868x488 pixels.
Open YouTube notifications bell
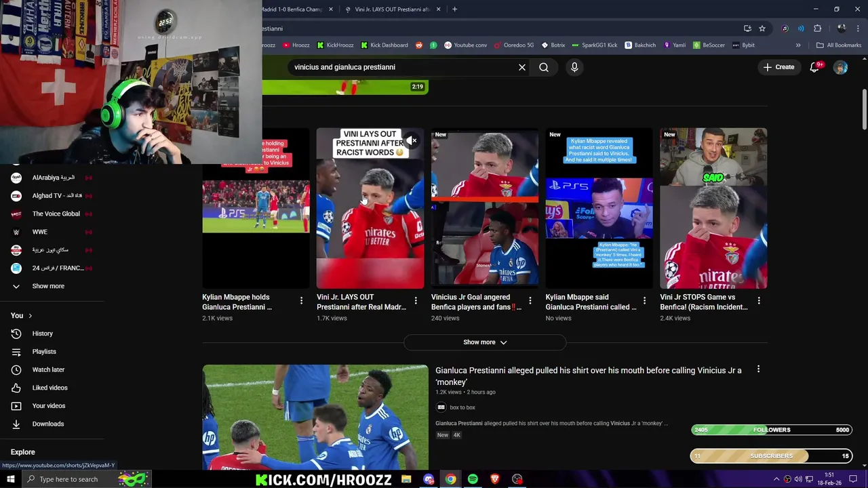pos(815,67)
